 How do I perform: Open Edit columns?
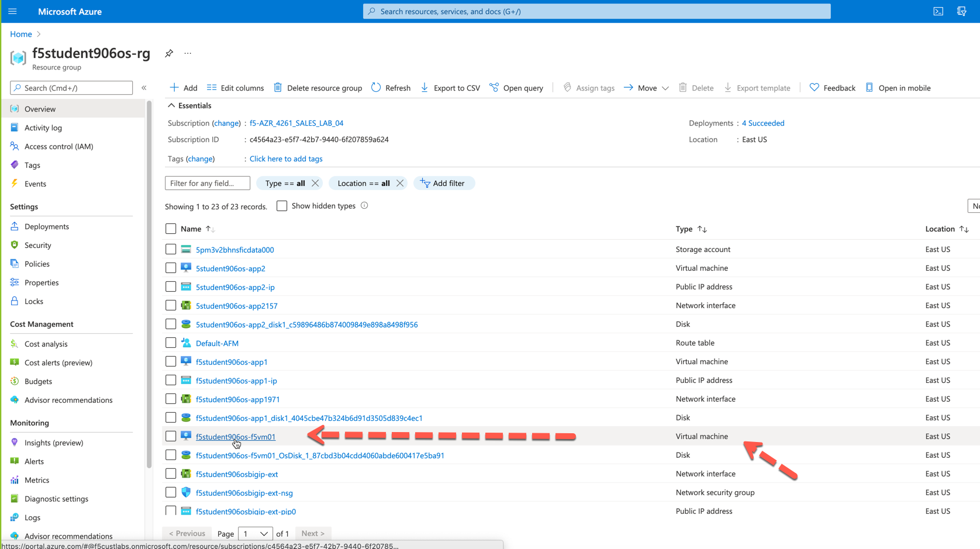pos(235,88)
